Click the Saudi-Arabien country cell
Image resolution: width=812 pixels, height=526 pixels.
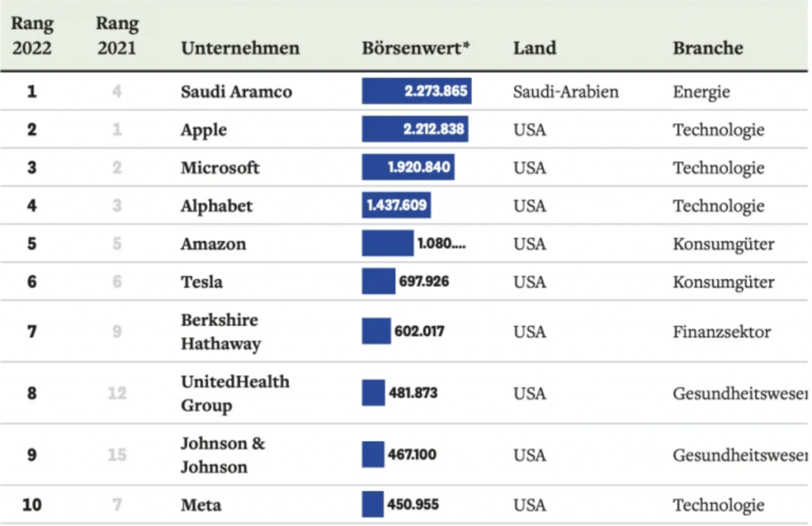point(565,91)
